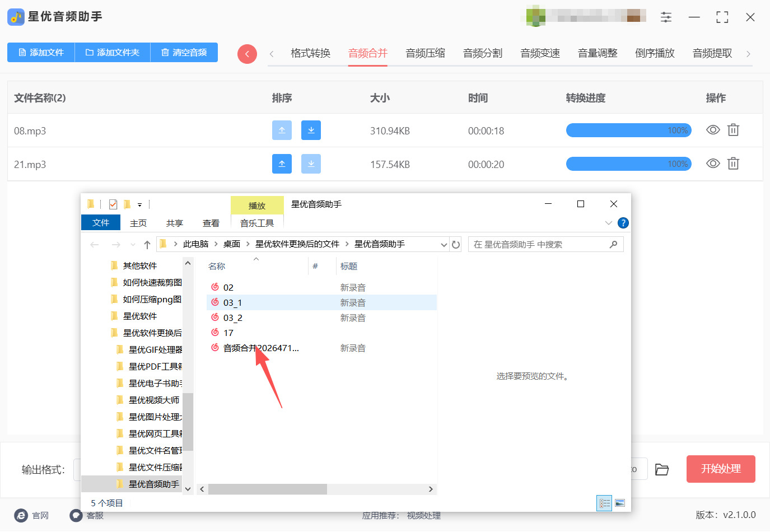Open recent locations dropdown in Explorer
Viewport: 770px width, 532px height.
pyautogui.click(x=133, y=245)
